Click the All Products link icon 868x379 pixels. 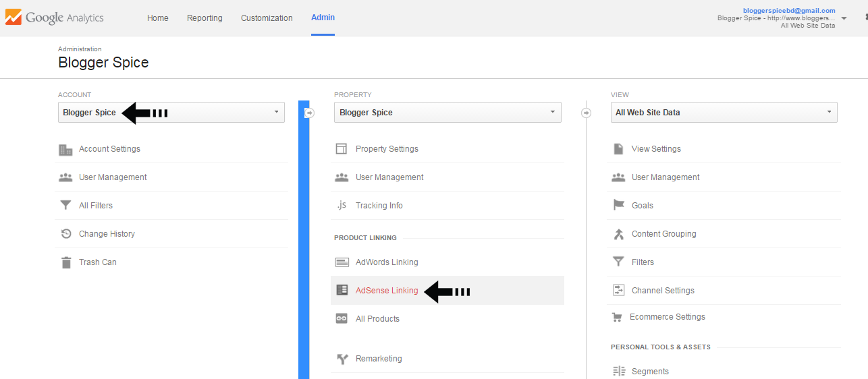[x=342, y=319]
